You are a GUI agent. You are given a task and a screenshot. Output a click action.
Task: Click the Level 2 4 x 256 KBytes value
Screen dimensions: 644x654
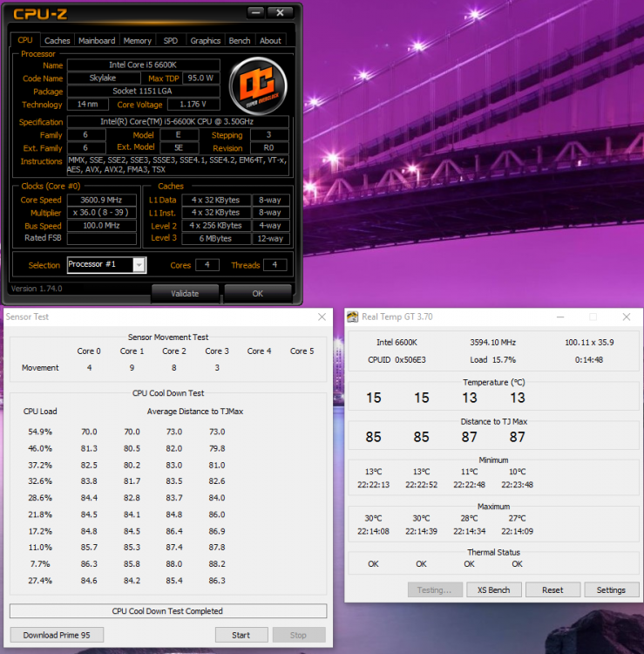[216, 226]
